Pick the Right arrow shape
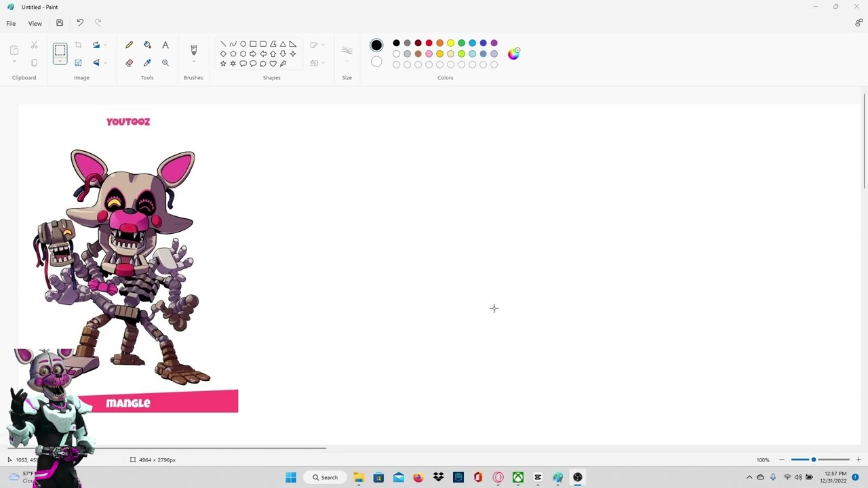The image size is (868, 488). 253,54
